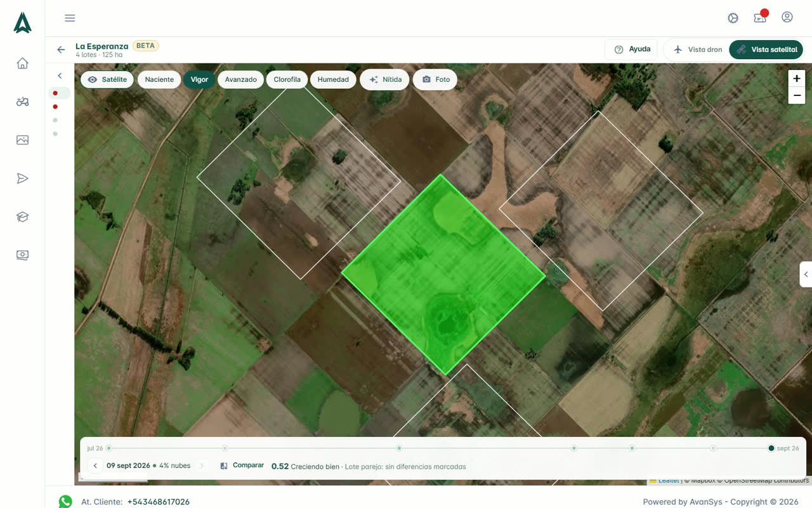
Task: Toggle the Nítida sharpening option
Action: [x=385, y=79]
